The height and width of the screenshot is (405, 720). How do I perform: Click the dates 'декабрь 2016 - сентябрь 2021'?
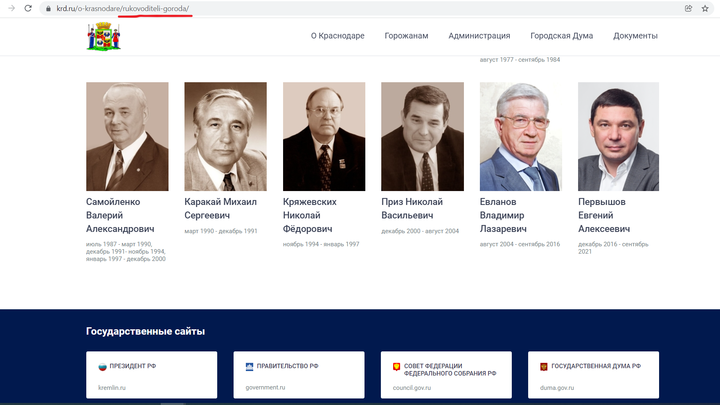click(613, 248)
